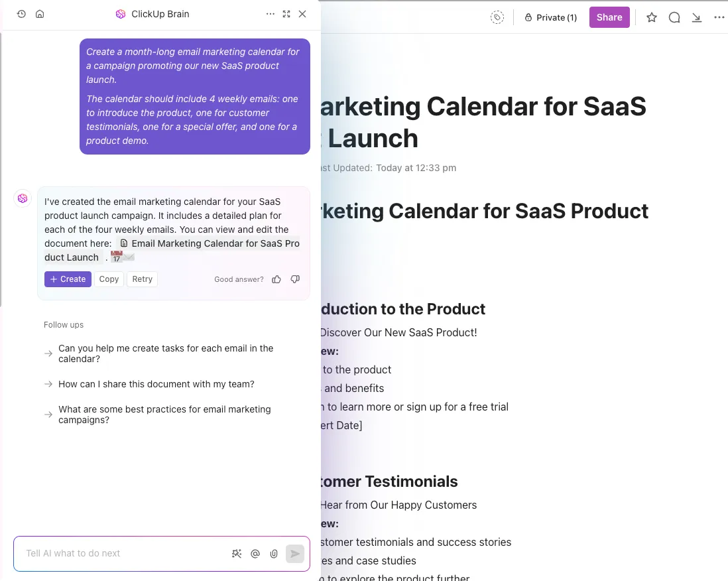728x581 pixels.
Task: Give thumbs up to the answer
Action: 276,279
